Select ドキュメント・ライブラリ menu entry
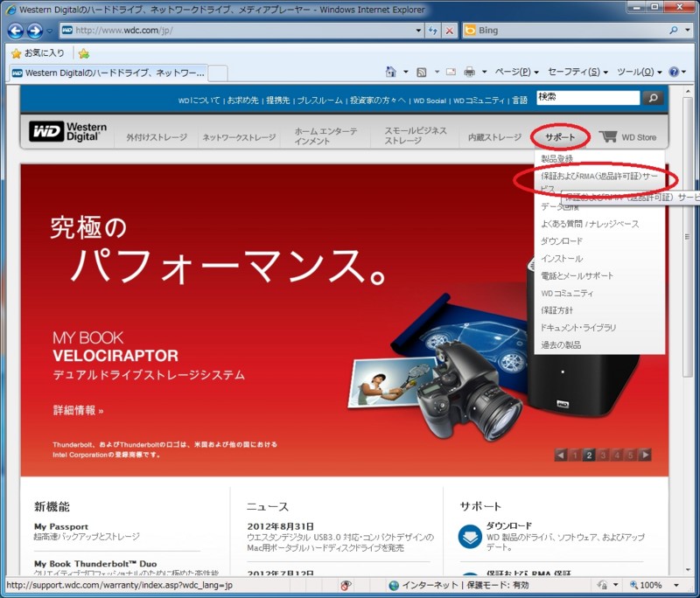This screenshot has height=598, width=700. click(578, 328)
